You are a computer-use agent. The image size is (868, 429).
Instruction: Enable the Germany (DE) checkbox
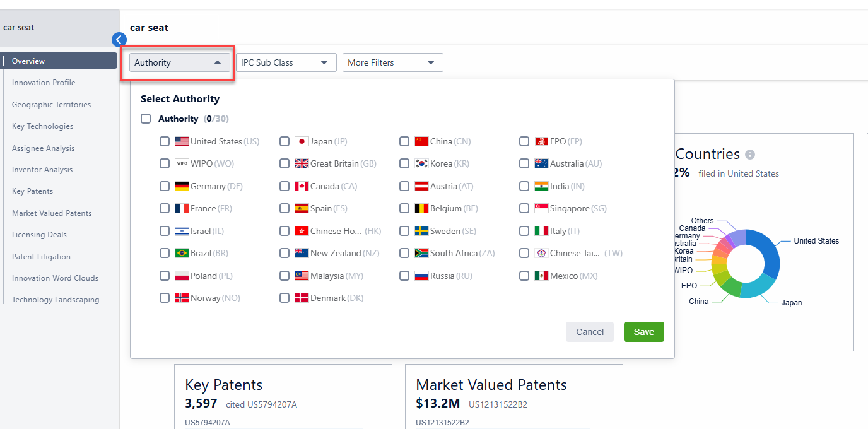[165, 186]
